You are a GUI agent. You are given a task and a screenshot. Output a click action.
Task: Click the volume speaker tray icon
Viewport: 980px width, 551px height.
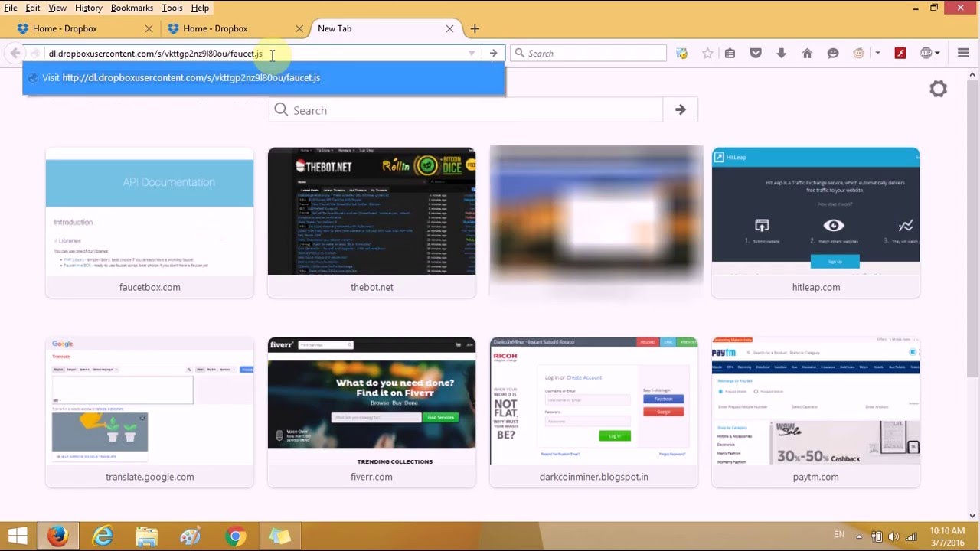click(894, 536)
